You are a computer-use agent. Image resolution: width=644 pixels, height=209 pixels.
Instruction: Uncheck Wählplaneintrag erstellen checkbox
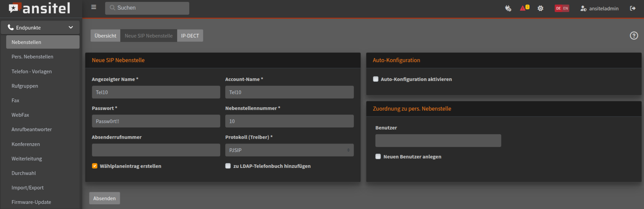click(x=94, y=166)
